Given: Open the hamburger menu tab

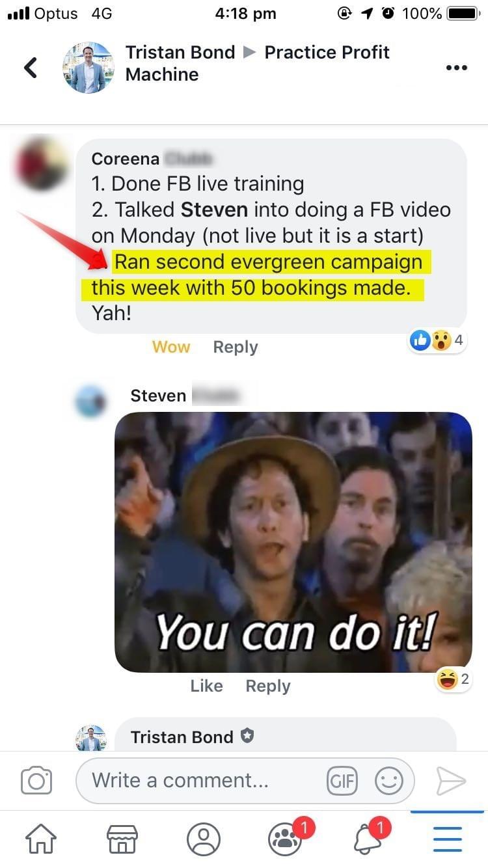Looking at the screenshot, I should [x=447, y=839].
